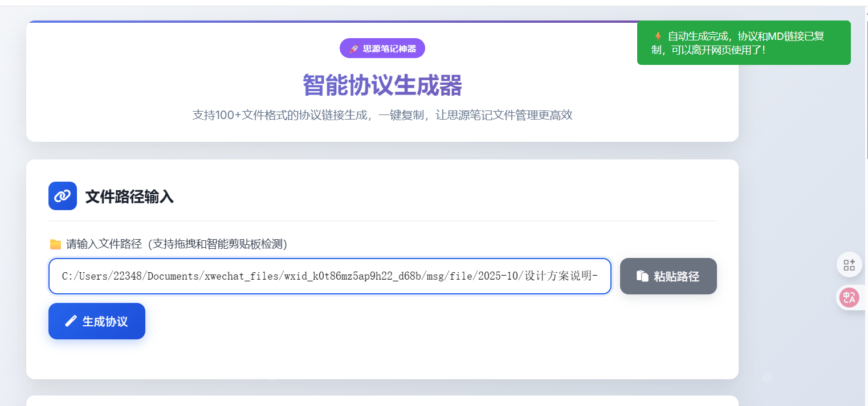Screen dimensions: 868x406
Task: Click the yellow folder icon beside the path label
Action: [55, 244]
